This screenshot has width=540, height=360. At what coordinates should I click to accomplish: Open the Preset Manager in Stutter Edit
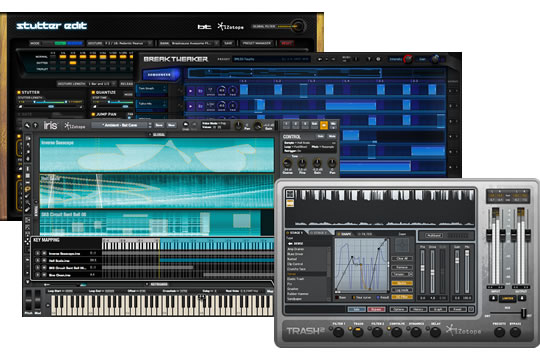[x=257, y=43]
